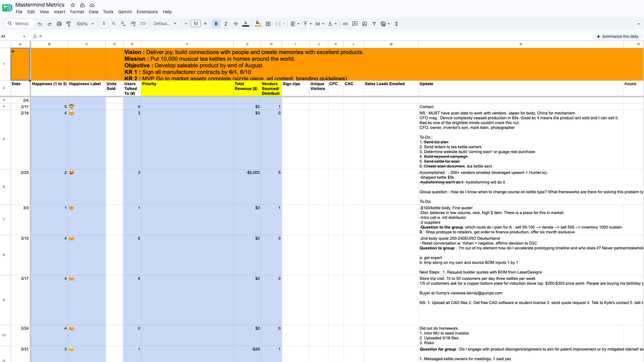
Task: Click the Mastermind Metrics document title
Action: click(40, 4)
